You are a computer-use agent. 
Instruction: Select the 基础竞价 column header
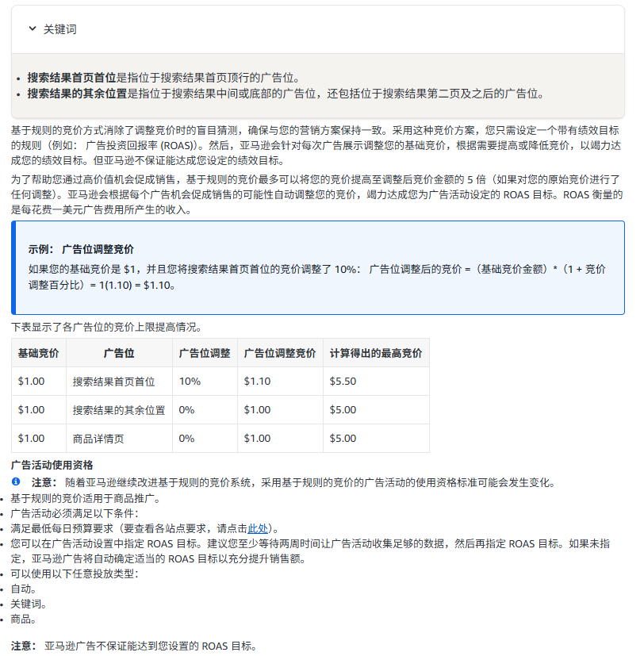point(38,352)
